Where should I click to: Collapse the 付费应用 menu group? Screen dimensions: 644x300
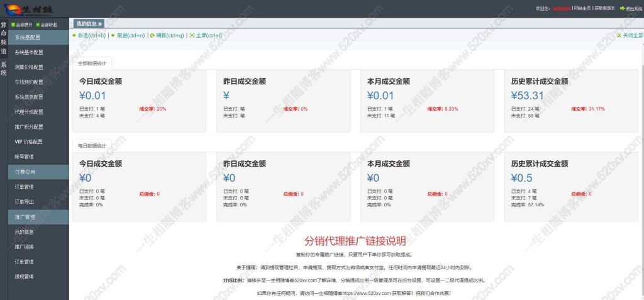pos(38,172)
